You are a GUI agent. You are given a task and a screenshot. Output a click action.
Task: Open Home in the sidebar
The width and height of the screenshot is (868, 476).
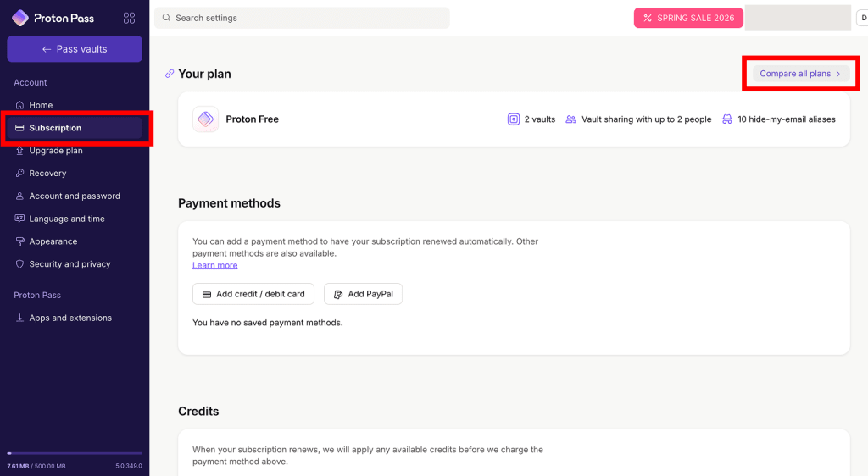click(41, 105)
